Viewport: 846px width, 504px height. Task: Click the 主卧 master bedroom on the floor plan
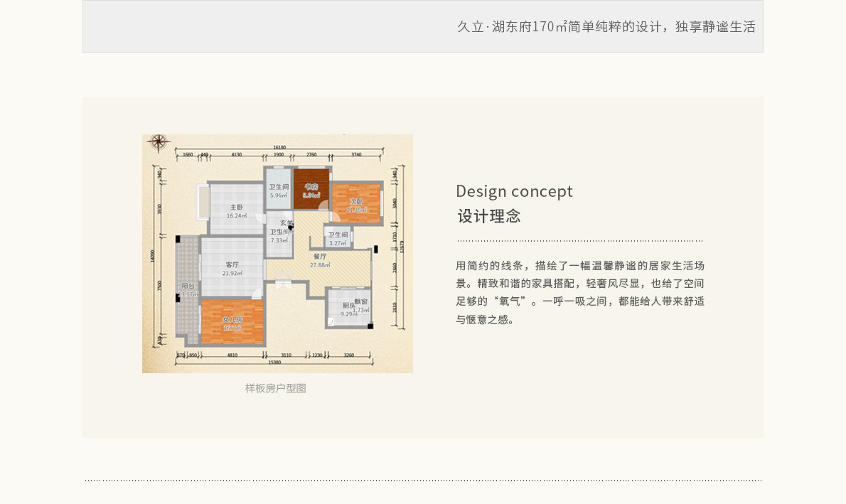point(236,210)
